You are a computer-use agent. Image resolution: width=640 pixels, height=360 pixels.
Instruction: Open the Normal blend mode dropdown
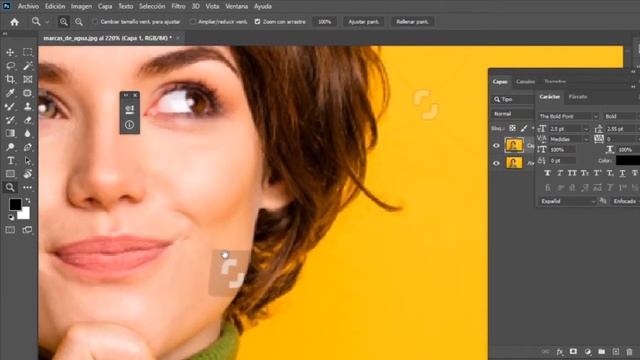tap(513, 114)
